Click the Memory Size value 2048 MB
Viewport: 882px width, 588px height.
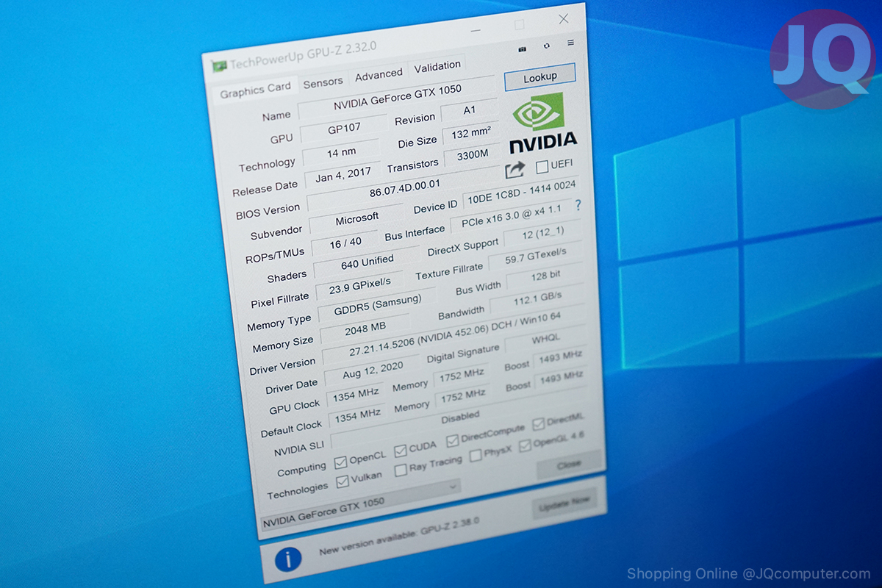[365, 329]
